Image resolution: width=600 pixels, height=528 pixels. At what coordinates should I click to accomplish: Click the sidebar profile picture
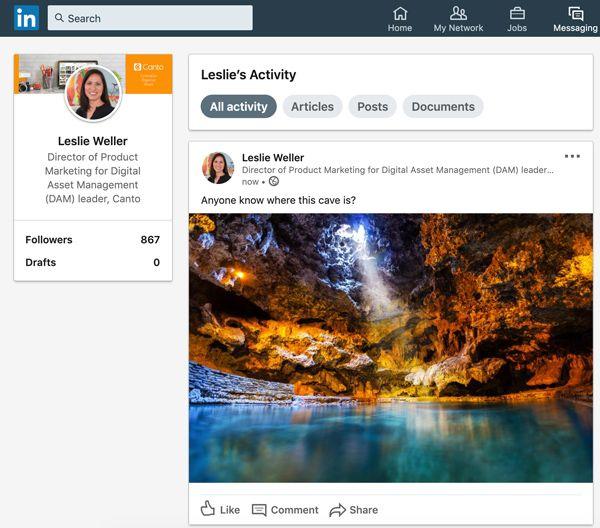(93, 93)
